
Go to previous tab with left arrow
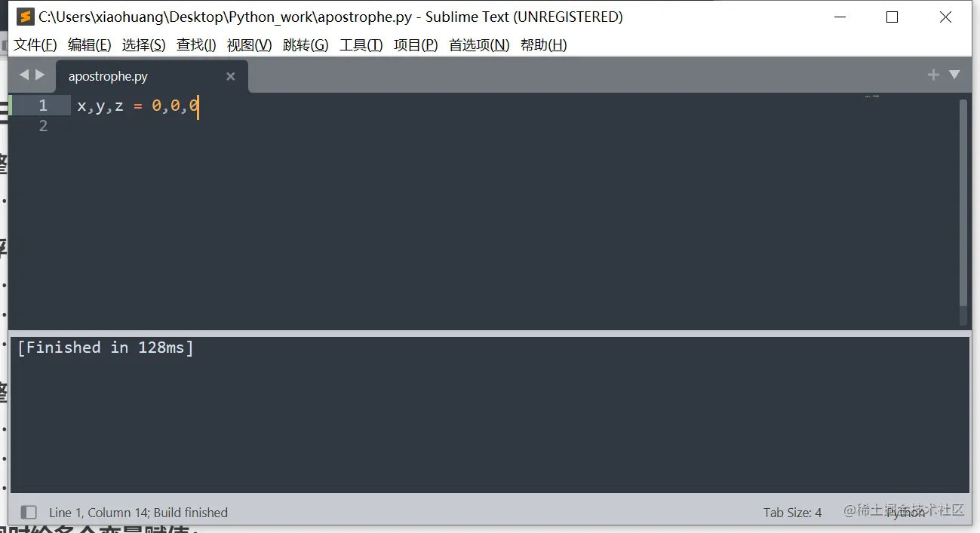click(x=23, y=75)
